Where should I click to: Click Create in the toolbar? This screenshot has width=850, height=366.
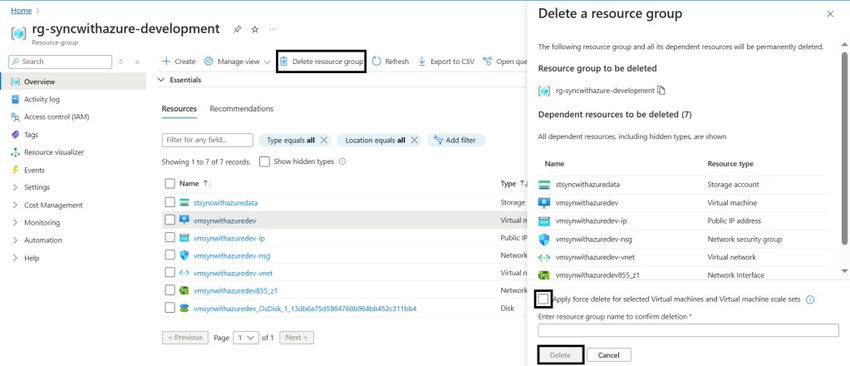tap(179, 61)
